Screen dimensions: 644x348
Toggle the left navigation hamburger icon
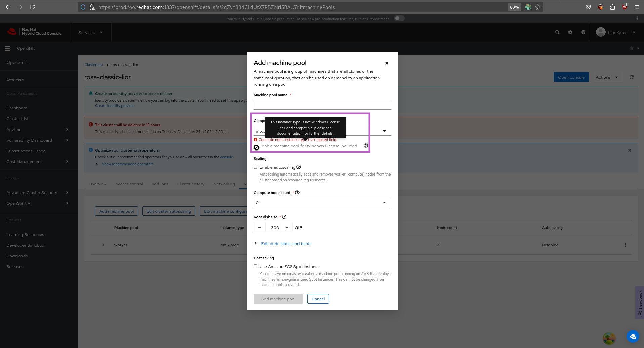(7, 48)
